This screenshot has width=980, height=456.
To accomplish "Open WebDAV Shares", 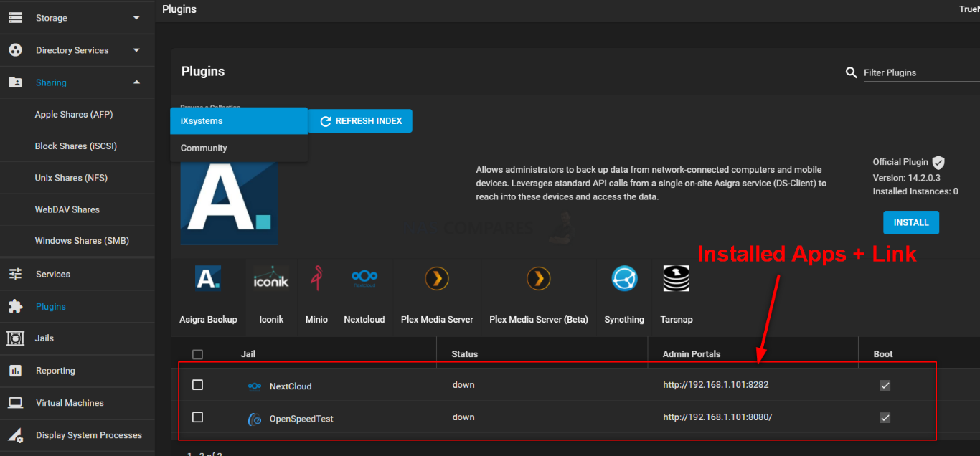I will [67, 209].
